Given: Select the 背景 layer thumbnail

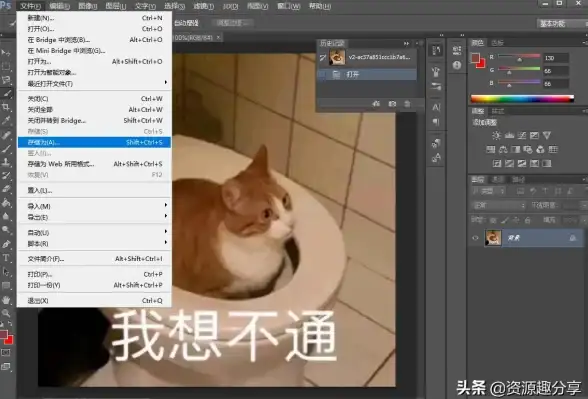Looking at the screenshot, I should (x=493, y=238).
